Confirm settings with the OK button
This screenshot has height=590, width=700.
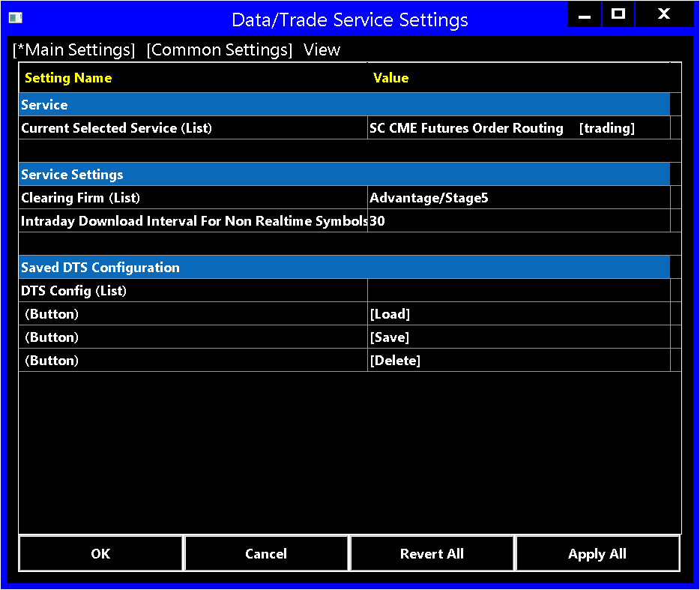pos(101,553)
